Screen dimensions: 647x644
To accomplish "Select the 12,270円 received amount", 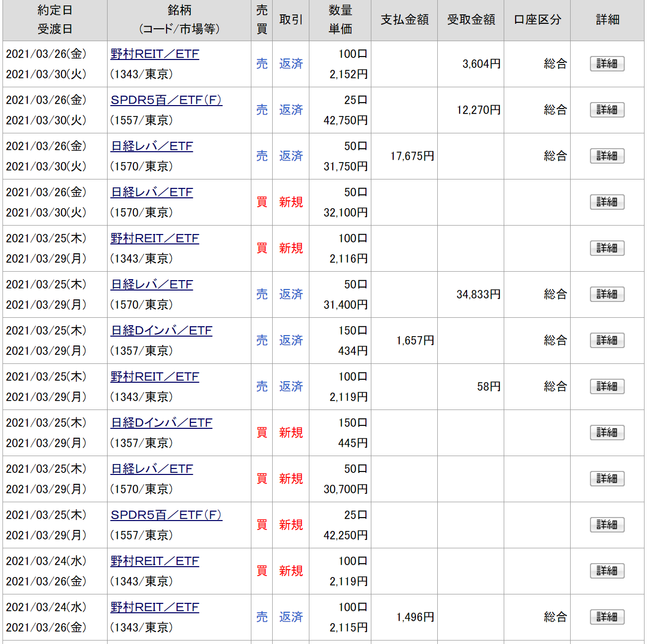I will point(478,110).
